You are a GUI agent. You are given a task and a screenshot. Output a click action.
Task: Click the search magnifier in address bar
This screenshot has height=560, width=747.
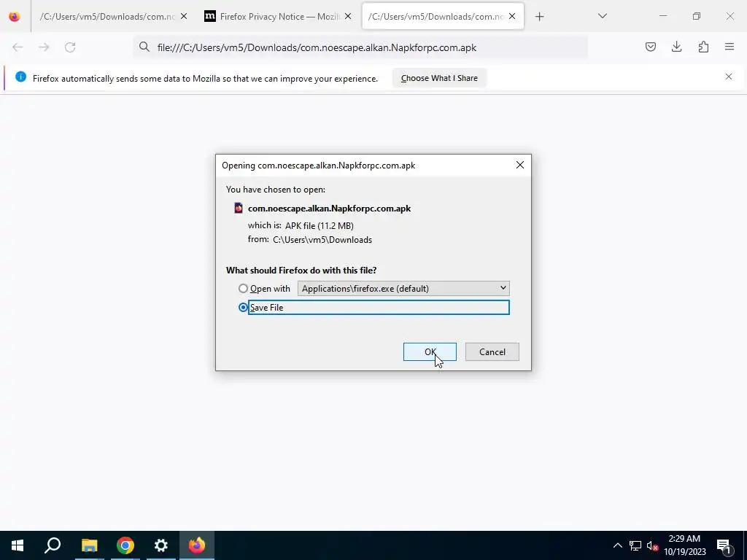click(x=144, y=47)
